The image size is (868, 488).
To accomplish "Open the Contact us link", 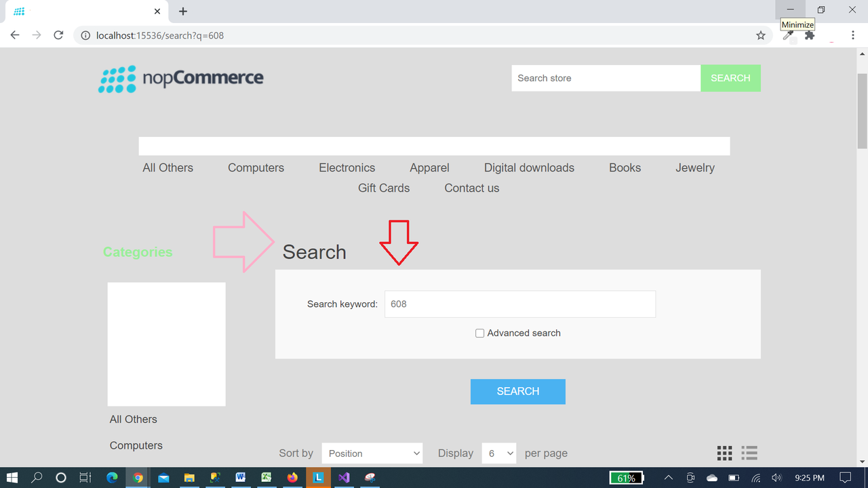I will coord(471,188).
